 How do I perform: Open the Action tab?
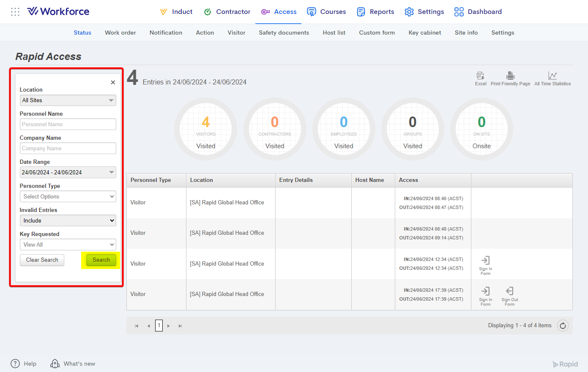[x=205, y=33]
